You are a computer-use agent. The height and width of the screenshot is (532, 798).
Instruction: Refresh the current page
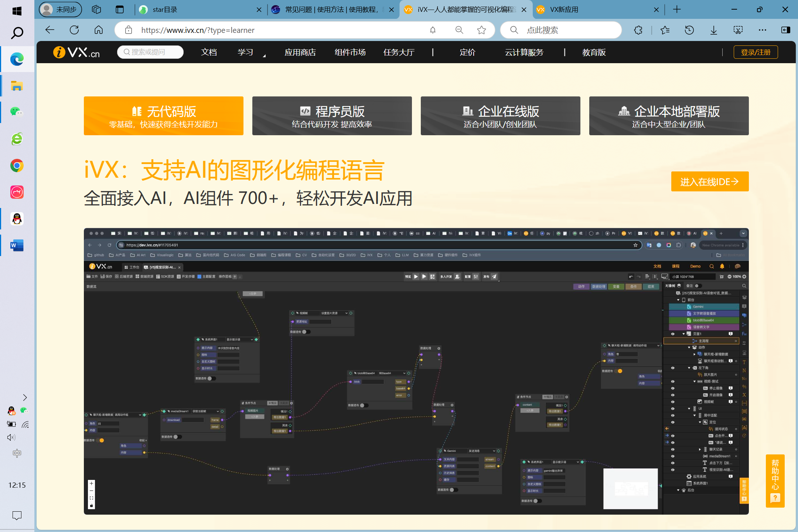pos(74,30)
